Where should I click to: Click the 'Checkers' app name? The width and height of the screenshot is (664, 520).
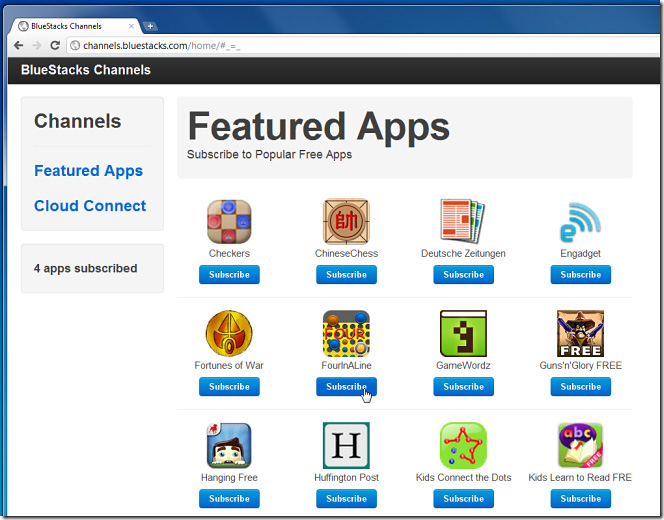229,253
